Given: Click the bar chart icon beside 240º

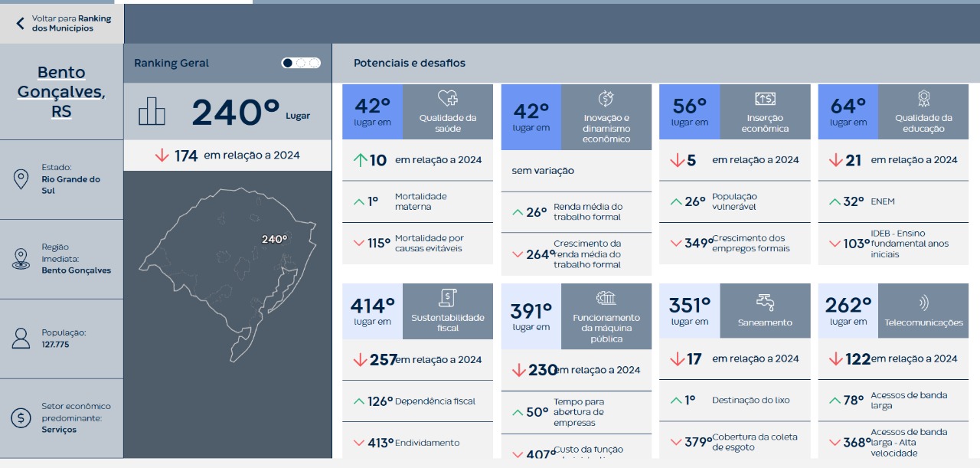Looking at the screenshot, I should (152, 111).
